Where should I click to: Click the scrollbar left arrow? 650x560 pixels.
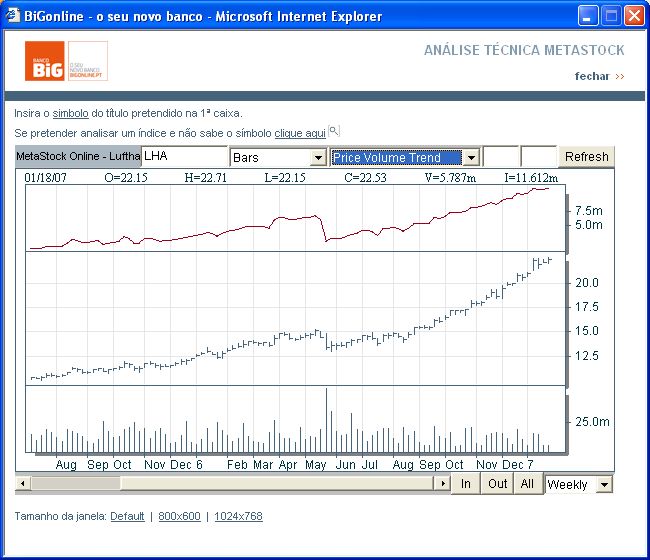click(x=23, y=483)
